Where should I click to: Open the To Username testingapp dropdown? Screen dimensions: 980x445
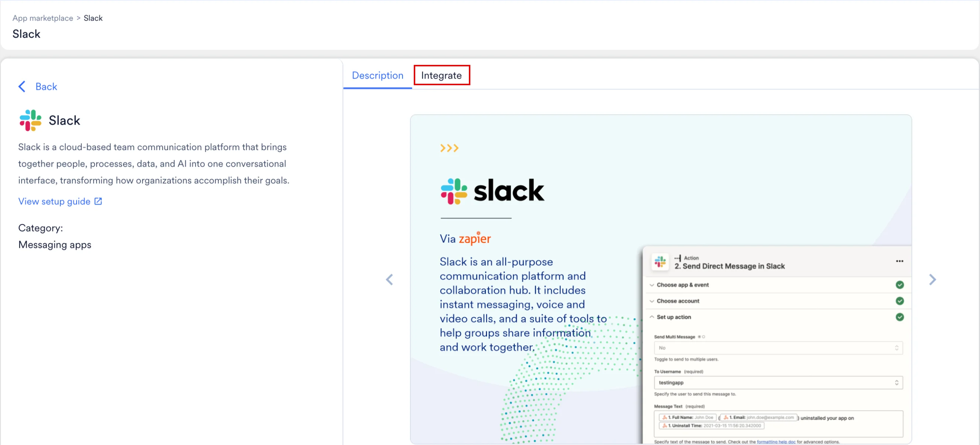click(778, 383)
